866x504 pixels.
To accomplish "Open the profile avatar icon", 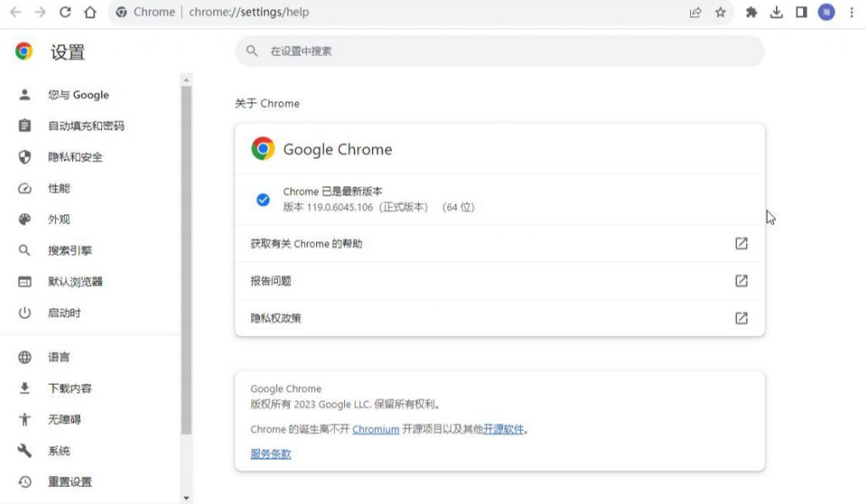I will (826, 13).
